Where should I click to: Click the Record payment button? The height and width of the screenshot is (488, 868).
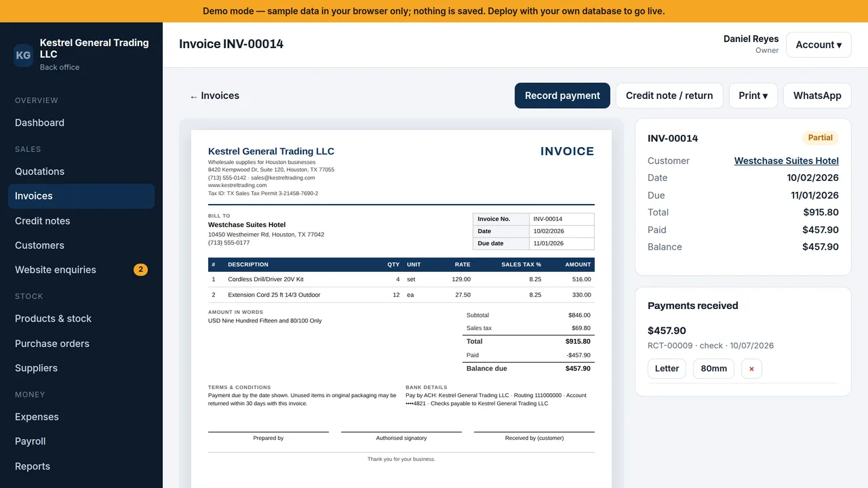[562, 96]
